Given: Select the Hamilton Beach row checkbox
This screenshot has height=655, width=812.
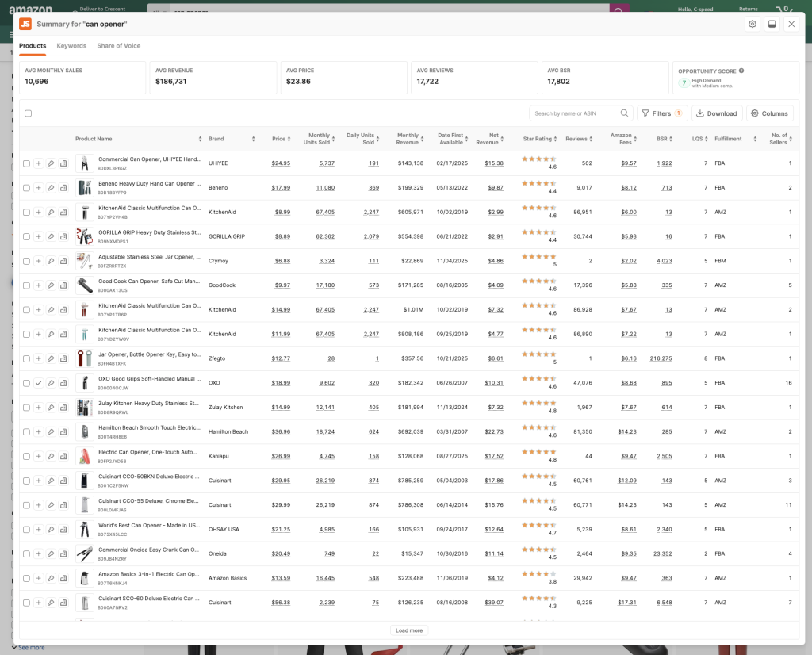Looking at the screenshot, I should coord(26,432).
